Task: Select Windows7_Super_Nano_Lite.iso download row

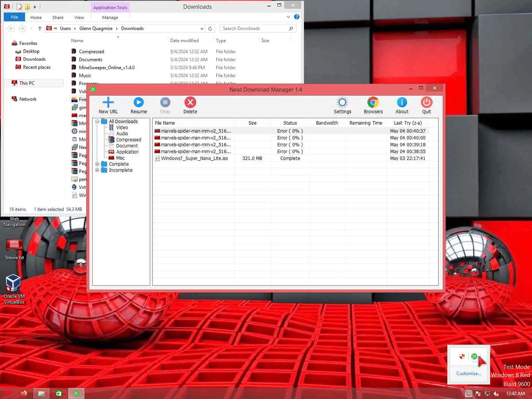Action: click(x=291, y=158)
